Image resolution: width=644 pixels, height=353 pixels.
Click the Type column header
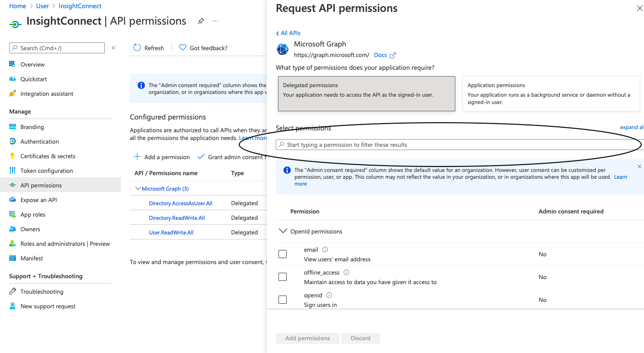click(x=237, y=173)
